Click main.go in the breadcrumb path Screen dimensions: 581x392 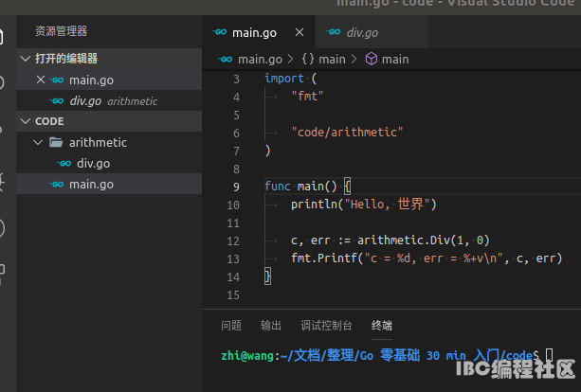tap(260, 60)
